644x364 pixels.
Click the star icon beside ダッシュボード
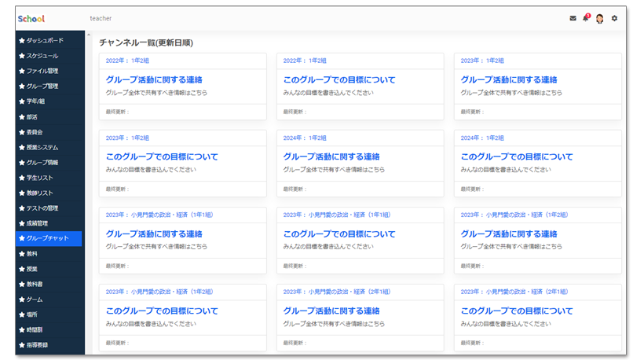pyautogui.click(x=22, y=41)
